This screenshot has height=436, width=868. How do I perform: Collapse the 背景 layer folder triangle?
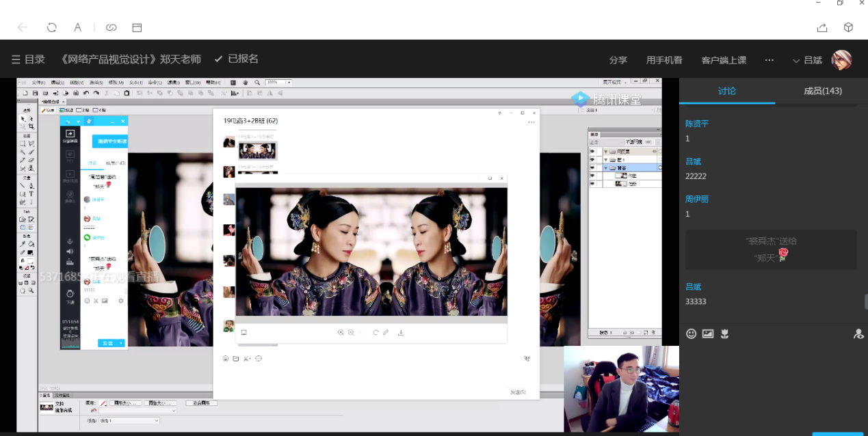click(x=606, y=167)
